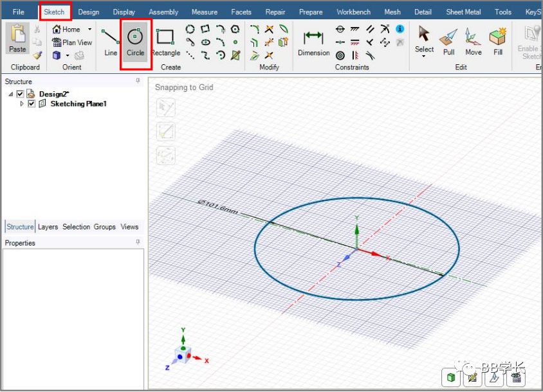Click the Paste clipboard button

(17, 38)
